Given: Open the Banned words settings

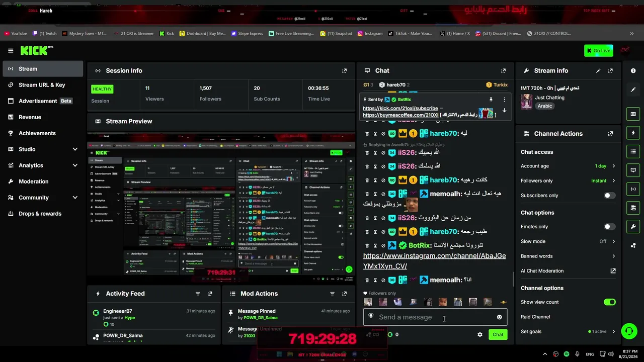Looking at the screenshot, I should click(568, 256).
